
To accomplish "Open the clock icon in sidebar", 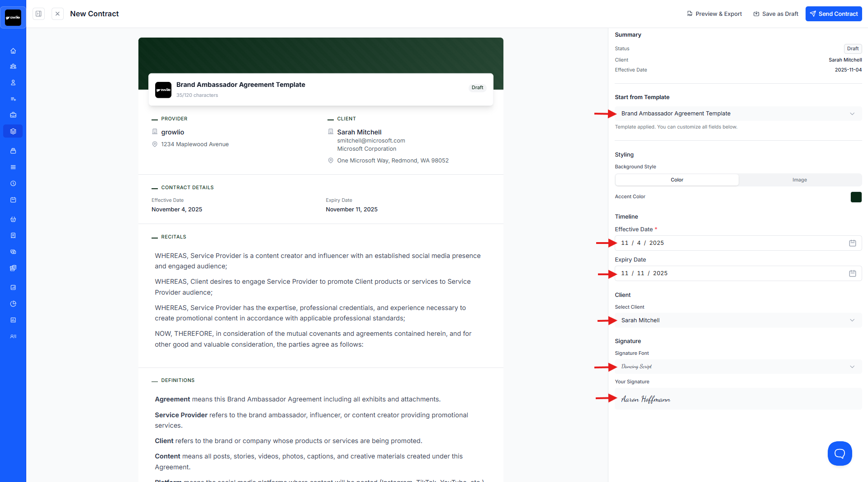I will coord(13,183).
